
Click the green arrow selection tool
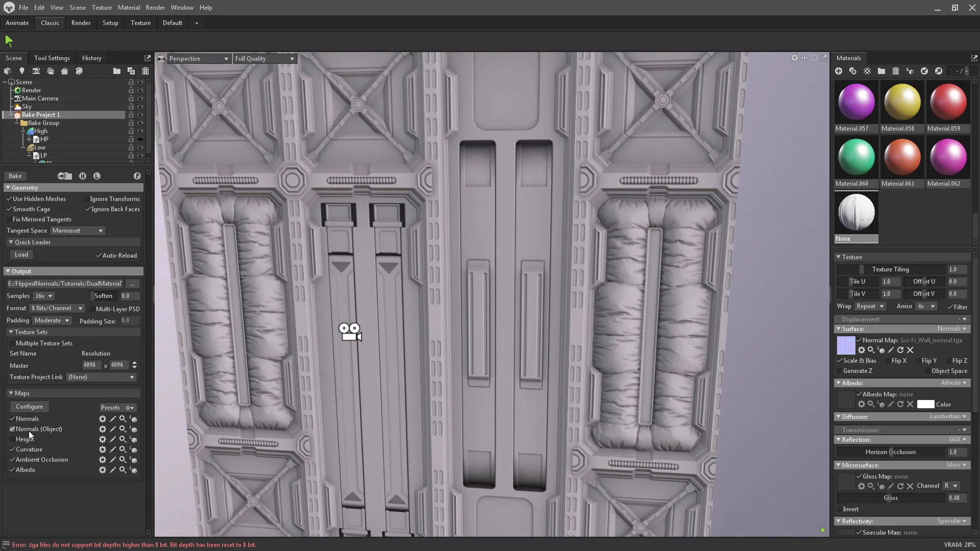[9, 41]
